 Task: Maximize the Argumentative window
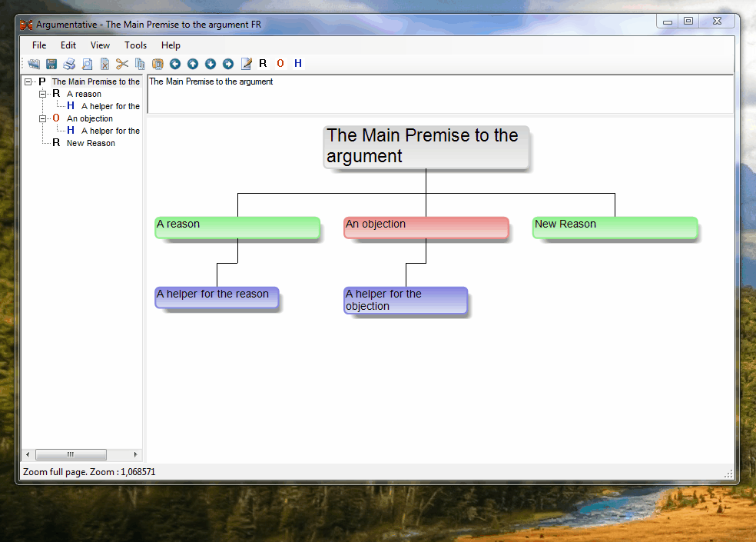[688, 22]
